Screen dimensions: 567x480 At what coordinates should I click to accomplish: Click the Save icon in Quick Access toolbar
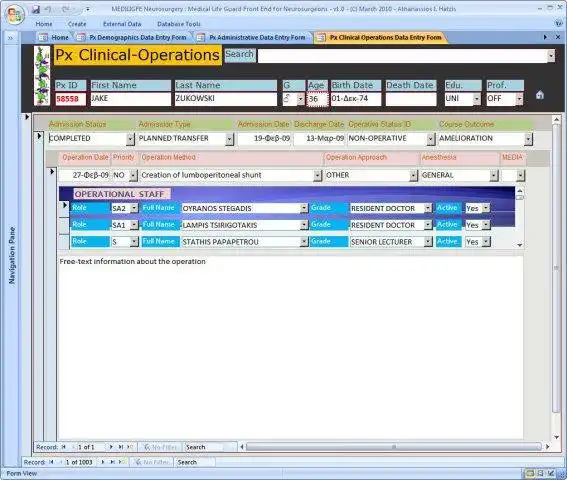pos(36,9)
